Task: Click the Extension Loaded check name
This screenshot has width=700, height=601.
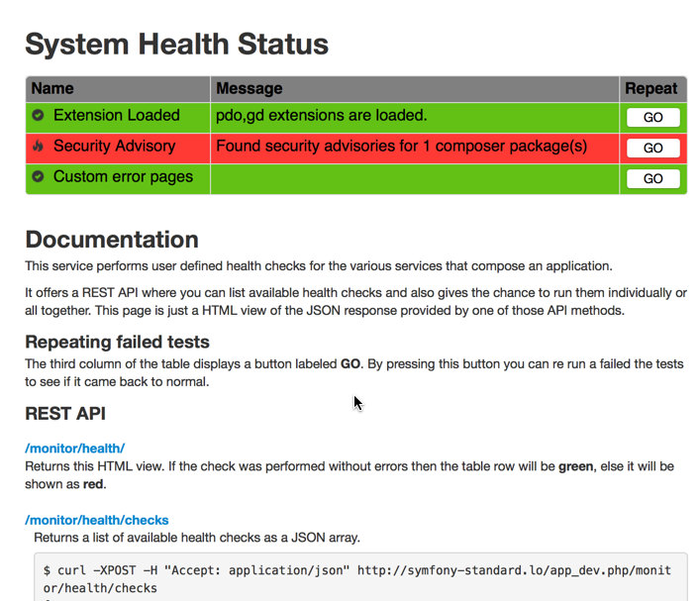Action: 116,116
